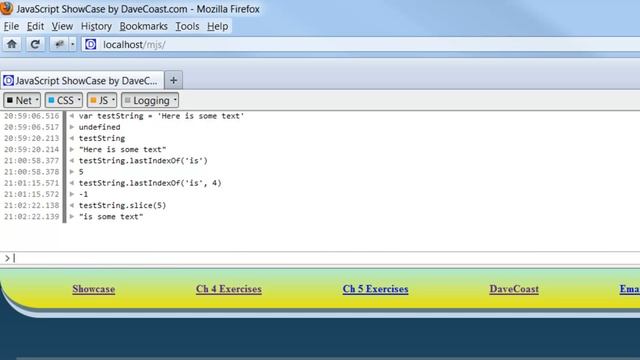This screenshot has width=640, height=360.
Task: Reload the page with the refresh button
Action: 35,44
